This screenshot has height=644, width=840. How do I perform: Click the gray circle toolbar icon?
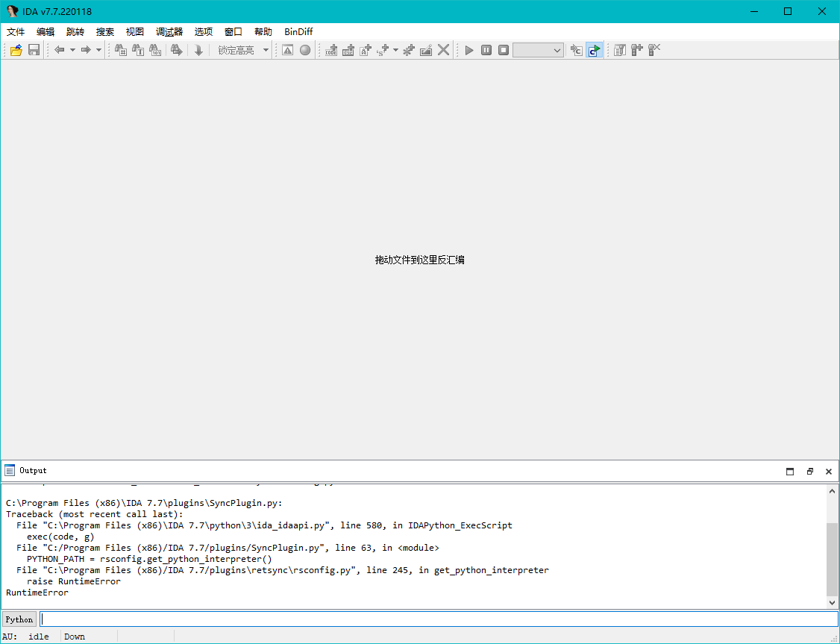pos(305,50)
